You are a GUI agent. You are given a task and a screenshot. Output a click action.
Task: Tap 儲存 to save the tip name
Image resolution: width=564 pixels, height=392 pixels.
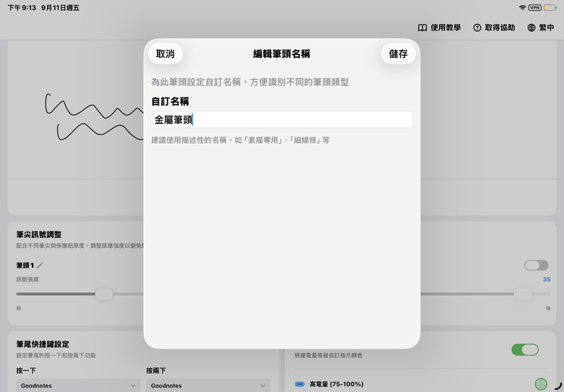[x=398, y=54]
